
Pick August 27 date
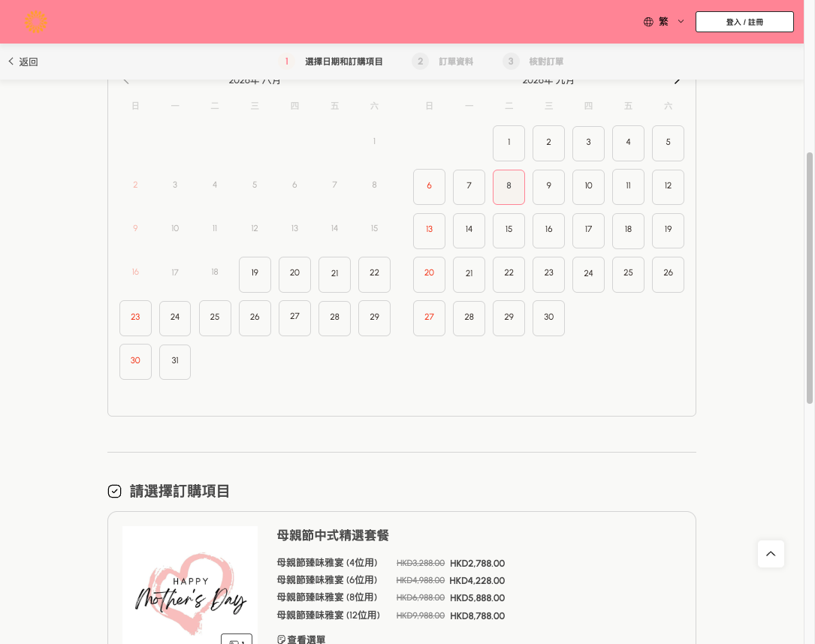(x=294, y=317)
